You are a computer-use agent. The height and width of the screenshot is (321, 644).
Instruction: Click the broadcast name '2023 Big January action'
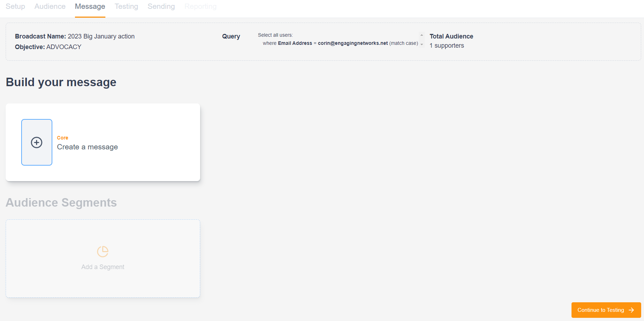[x=101, y=36]
